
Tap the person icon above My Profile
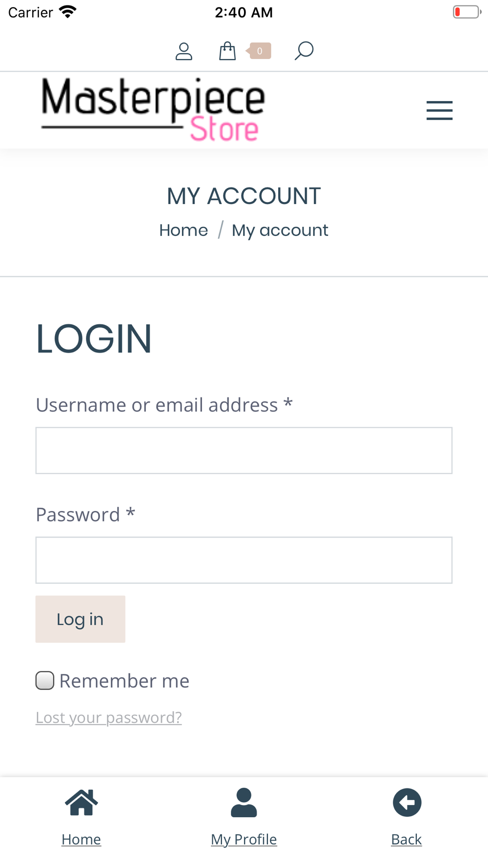click(244, 803)
